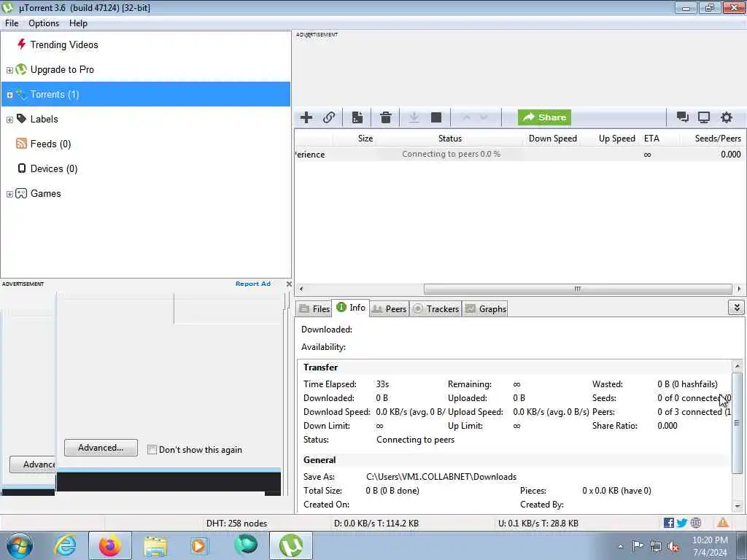
Task: Click the Add Torrent plus icon
Action: click(306, 117)
